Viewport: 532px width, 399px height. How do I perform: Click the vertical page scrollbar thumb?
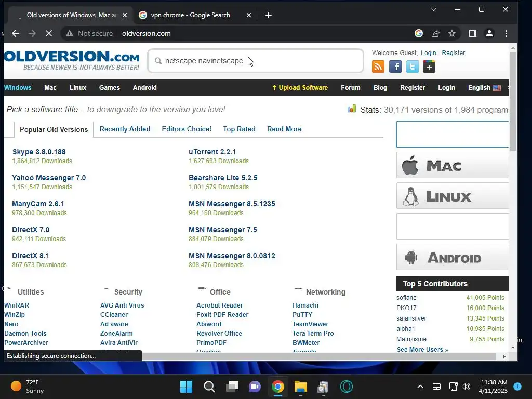513,100
